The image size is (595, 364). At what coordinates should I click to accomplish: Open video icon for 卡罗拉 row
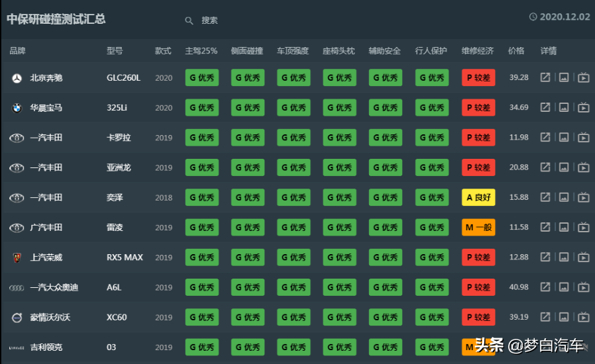[583, 137]
